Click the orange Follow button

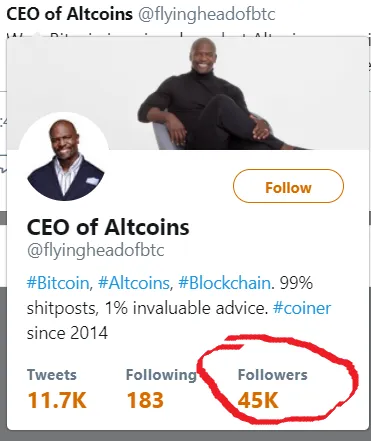point(288,186)
